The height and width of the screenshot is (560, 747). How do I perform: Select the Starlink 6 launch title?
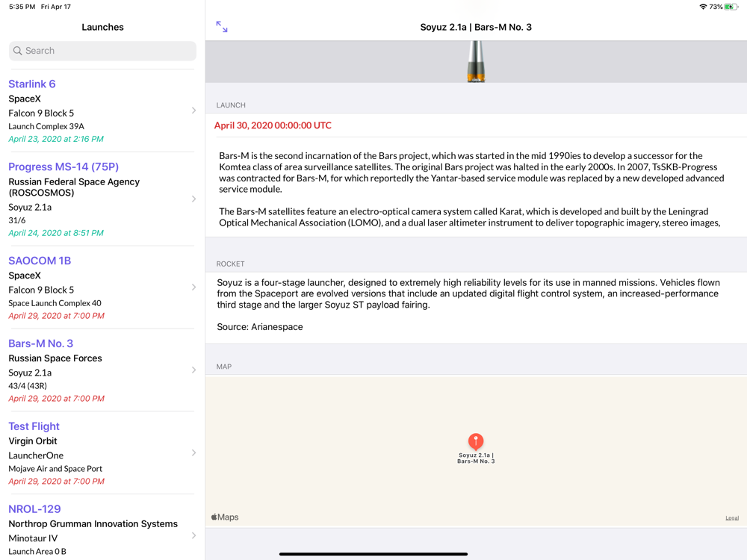click(x=32, y=84)
